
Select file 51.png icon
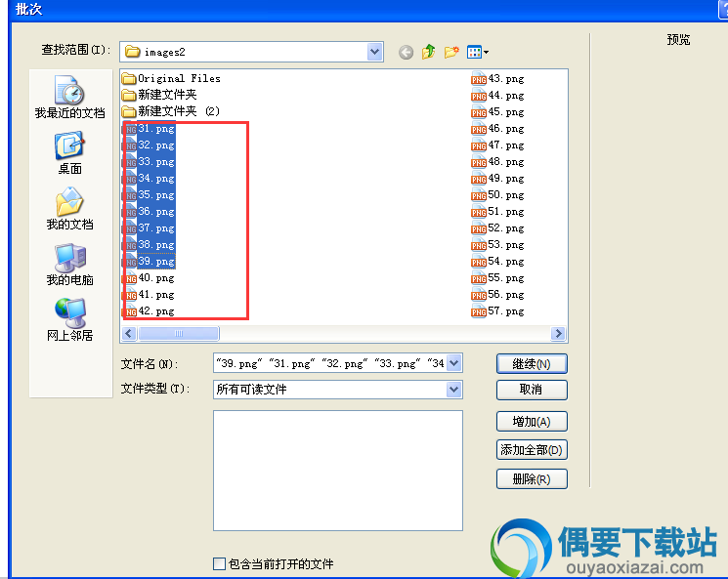click(479, 212)
